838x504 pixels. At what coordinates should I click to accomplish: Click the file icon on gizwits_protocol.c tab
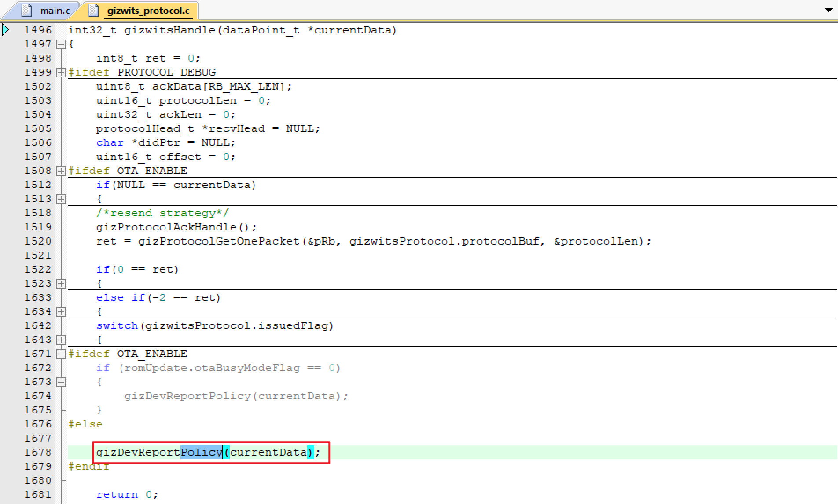pyautogui.click(x=93, y=10)
